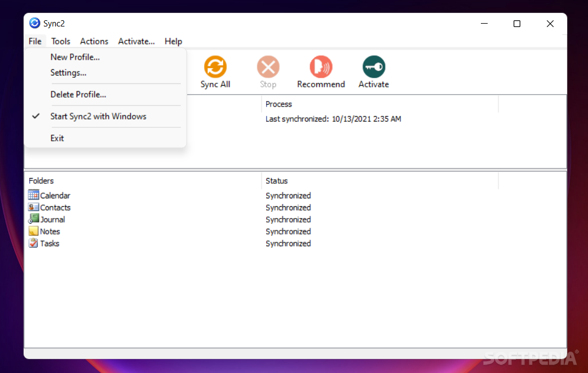Select the Tasks folder icon
Viewport: 588px width, 373px height.
click(33, 243)
